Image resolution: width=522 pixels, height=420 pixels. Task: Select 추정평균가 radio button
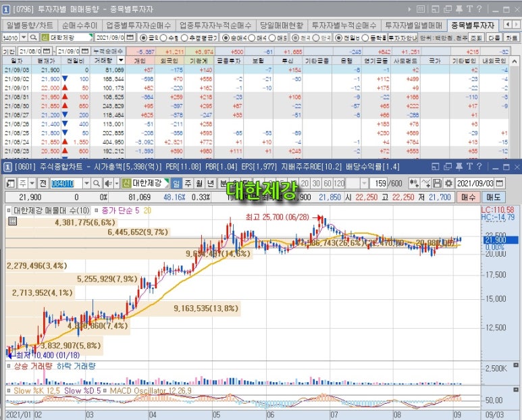click(x=184, y=38)
